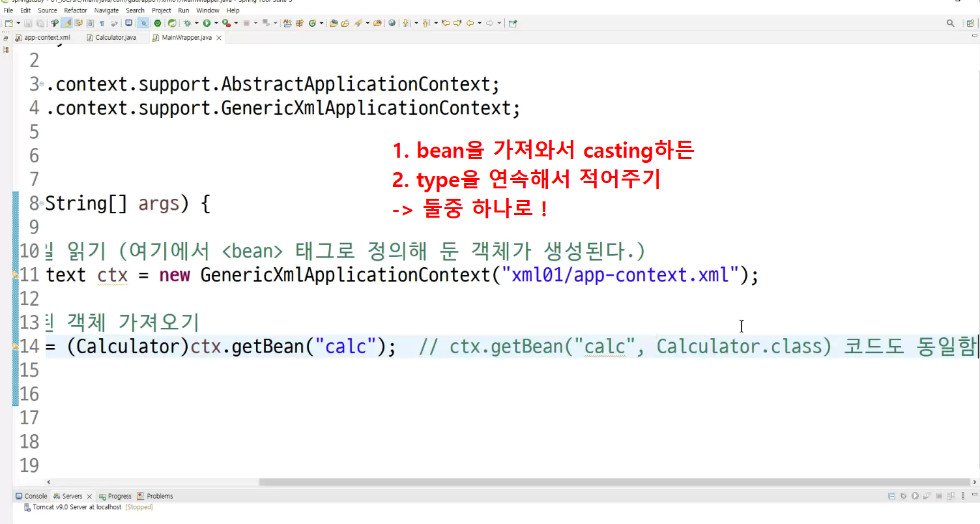Click the Forward navigation arrow

tap(489, 23)
